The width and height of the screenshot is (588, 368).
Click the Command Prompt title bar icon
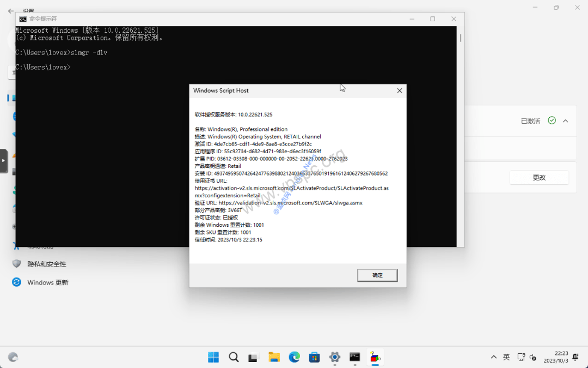tap(23, 19)
